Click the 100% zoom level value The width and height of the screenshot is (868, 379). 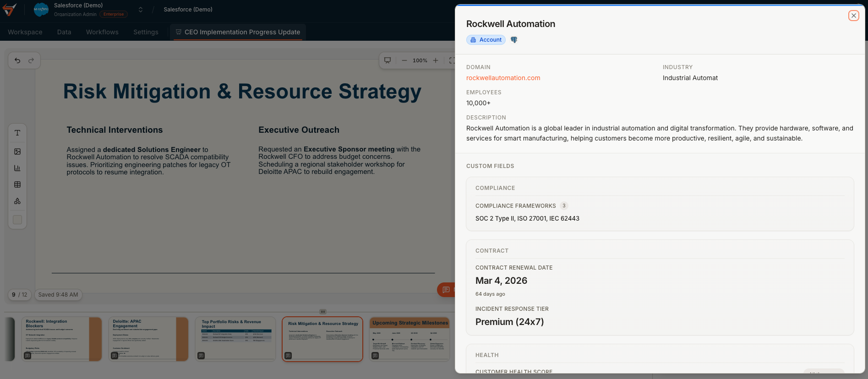pos(420,60)
